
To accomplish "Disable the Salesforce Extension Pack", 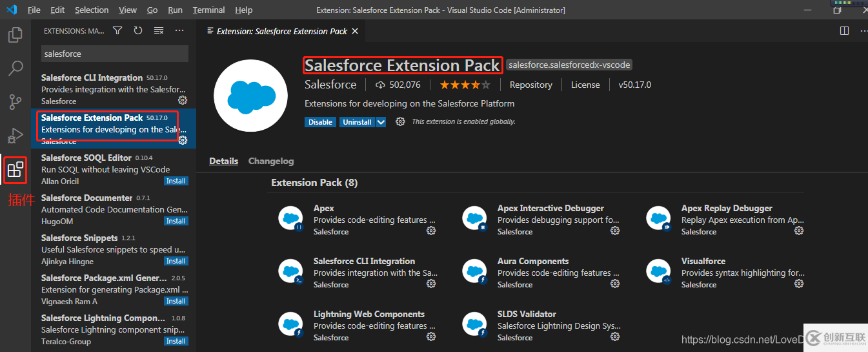I will (320, 122).
